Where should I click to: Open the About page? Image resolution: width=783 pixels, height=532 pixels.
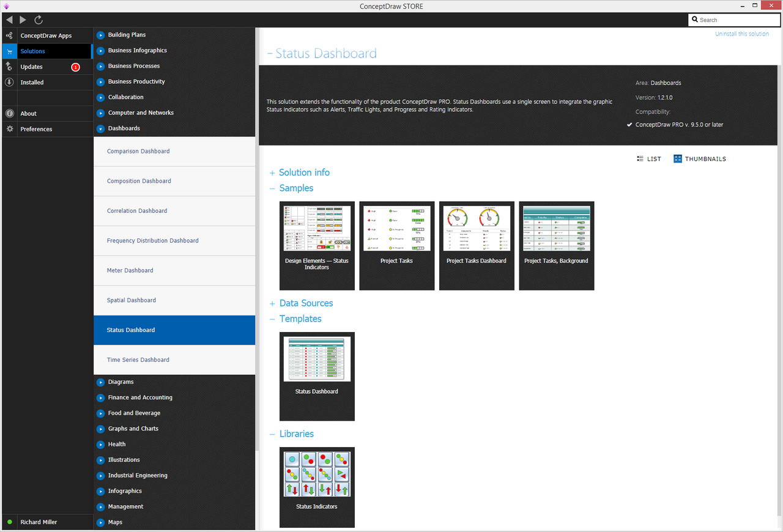46,114
